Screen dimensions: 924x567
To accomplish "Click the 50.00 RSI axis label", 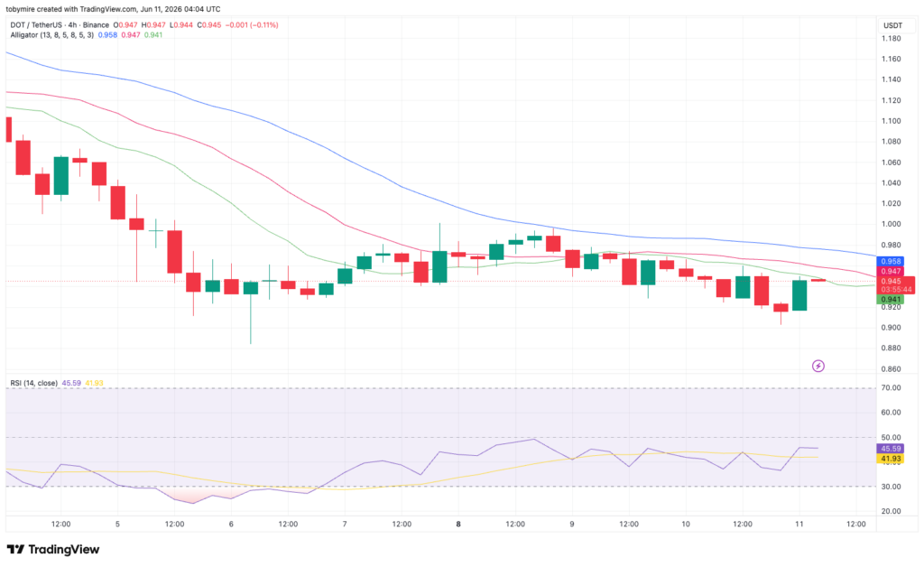I will click(x=891, y=437).
